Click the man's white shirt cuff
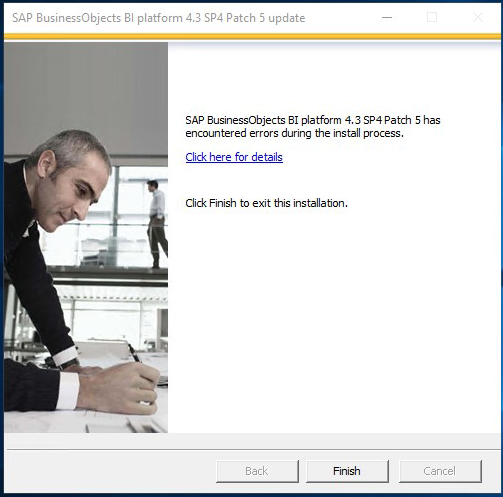 pyautogui.click(x=68, y=390)
